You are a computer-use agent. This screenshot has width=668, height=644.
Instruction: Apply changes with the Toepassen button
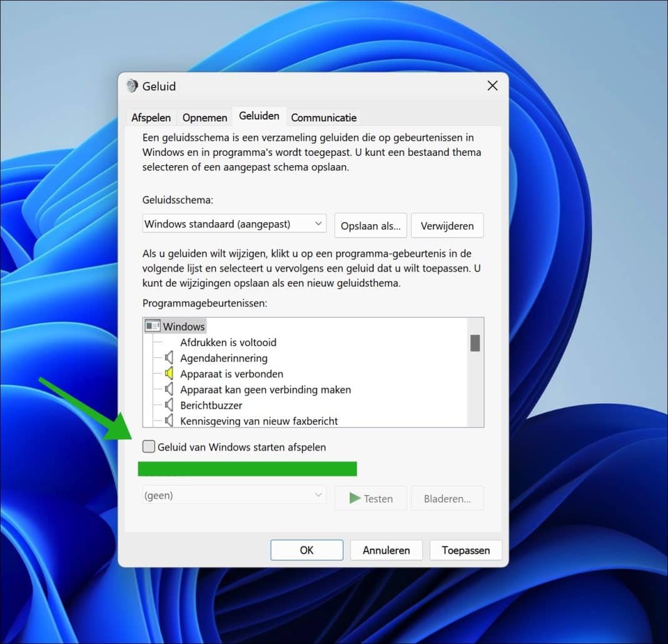(x=465, y=550)
